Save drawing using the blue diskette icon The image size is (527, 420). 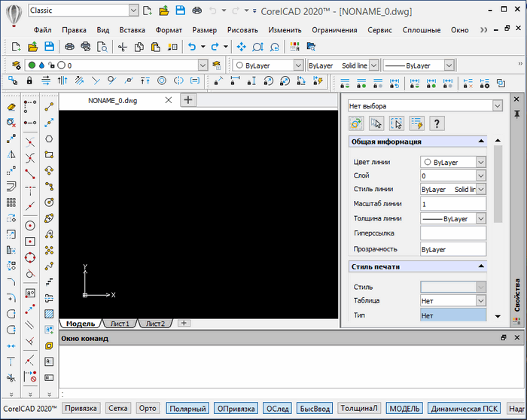tap(49, 47)
